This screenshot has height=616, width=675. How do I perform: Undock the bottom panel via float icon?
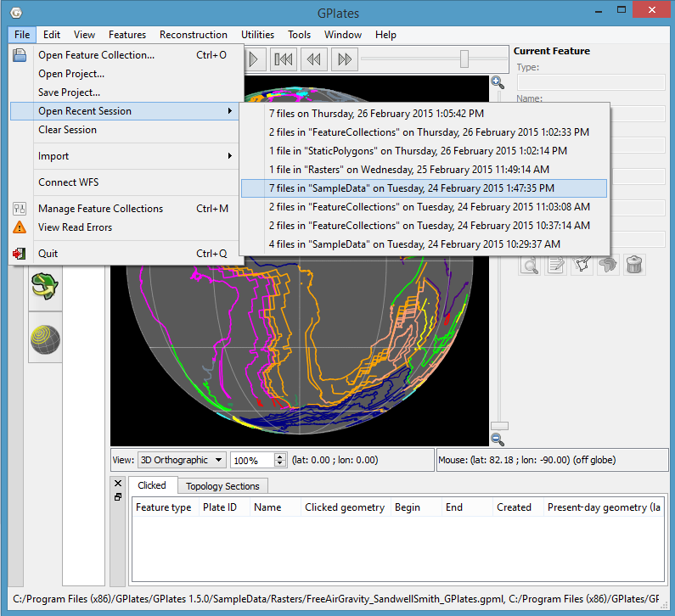coord(118,497)
